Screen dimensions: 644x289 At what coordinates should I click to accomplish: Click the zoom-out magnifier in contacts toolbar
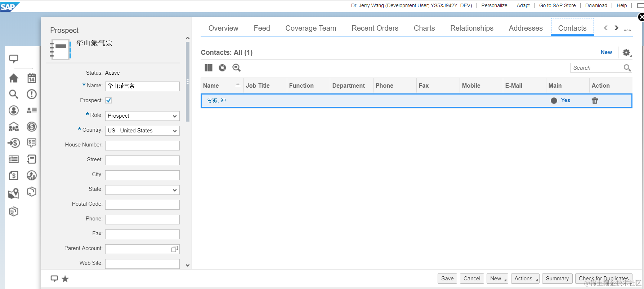click(237, 68)
